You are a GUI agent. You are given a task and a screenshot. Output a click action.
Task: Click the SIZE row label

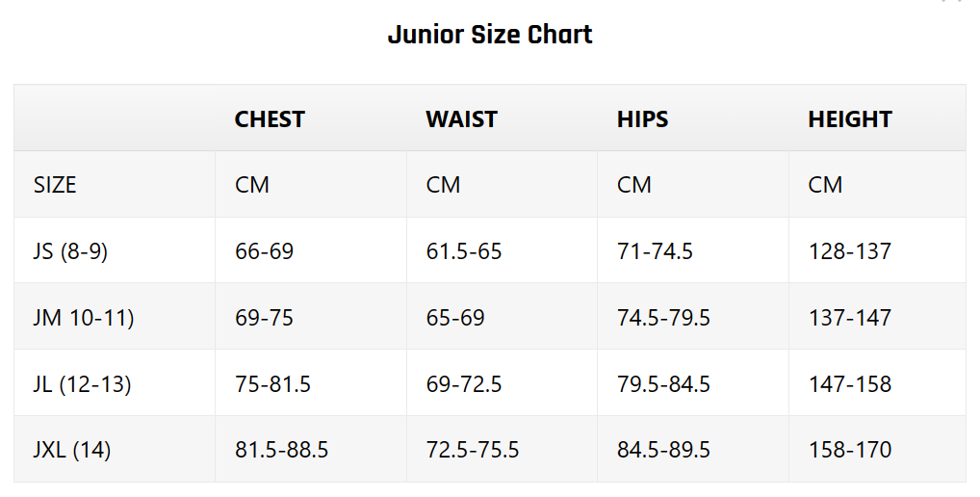click(55, 185)
